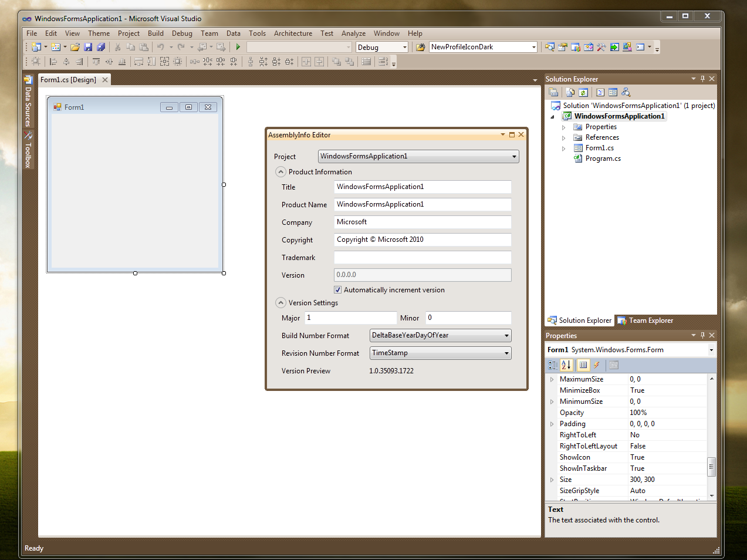Open the File menu

(32, 33)
